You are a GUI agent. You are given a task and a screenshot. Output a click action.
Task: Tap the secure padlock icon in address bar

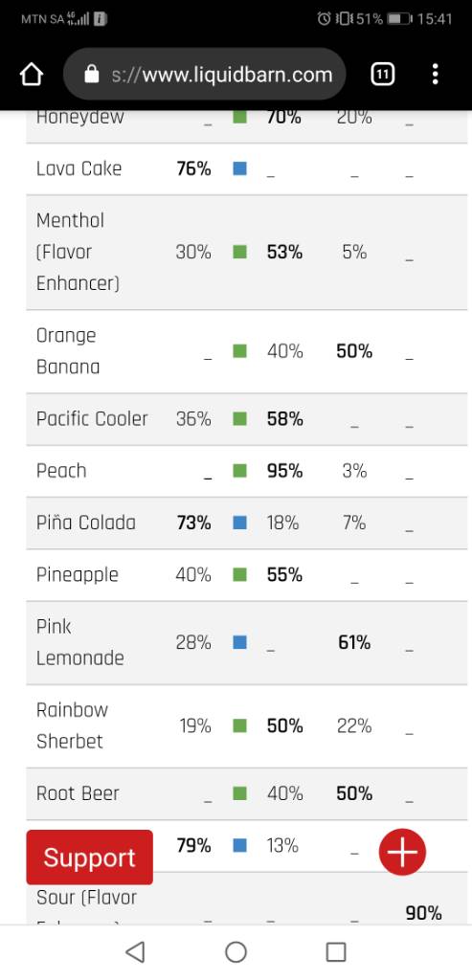pos(92,75)
